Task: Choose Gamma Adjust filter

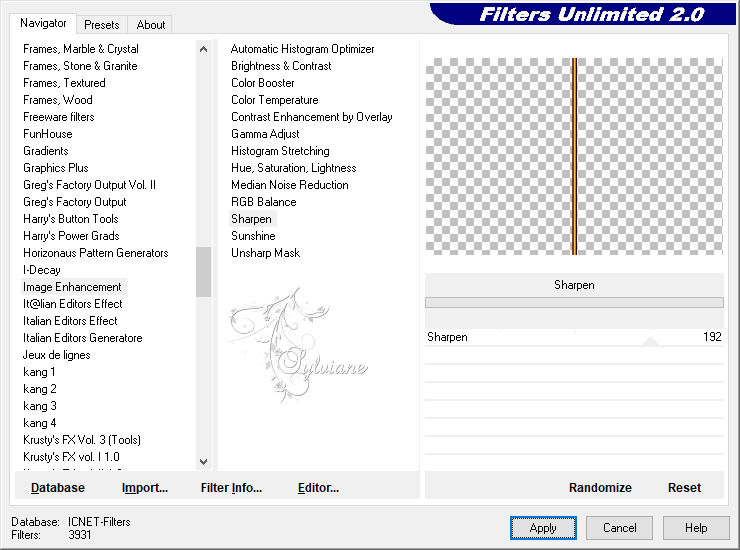Action: coord(265,134)
